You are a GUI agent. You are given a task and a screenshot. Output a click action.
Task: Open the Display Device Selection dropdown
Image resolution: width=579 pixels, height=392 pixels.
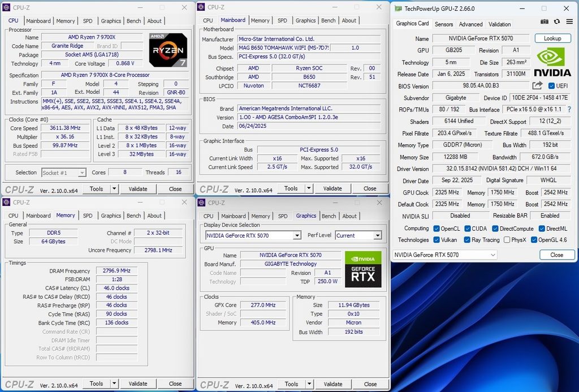297,235
